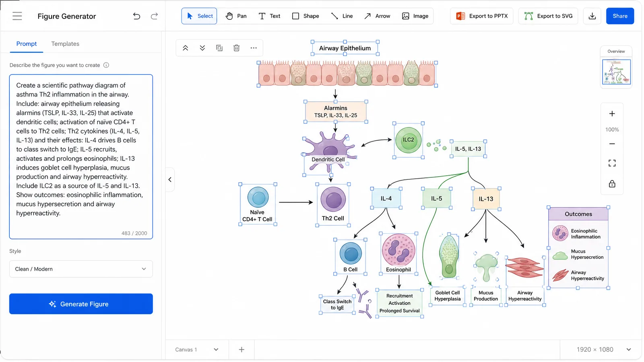
Task: Download the figure via download icon
Action: 592,16
